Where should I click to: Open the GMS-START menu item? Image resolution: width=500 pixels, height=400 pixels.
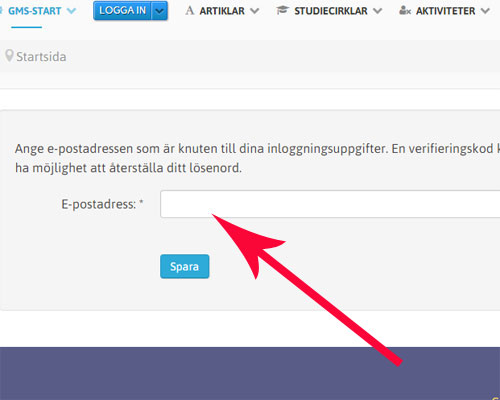35,11
